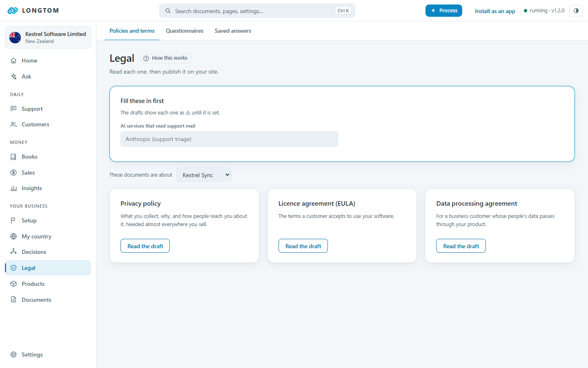
Task: Open Books via its book icon
Action: (13, 157)
